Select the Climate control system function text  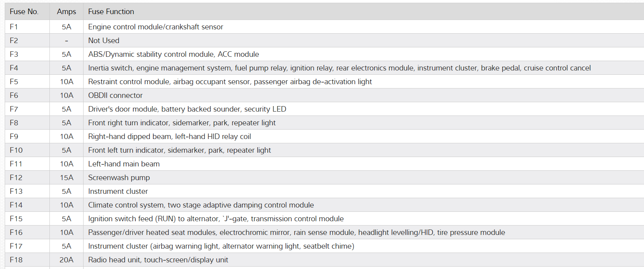click(201, 205)
